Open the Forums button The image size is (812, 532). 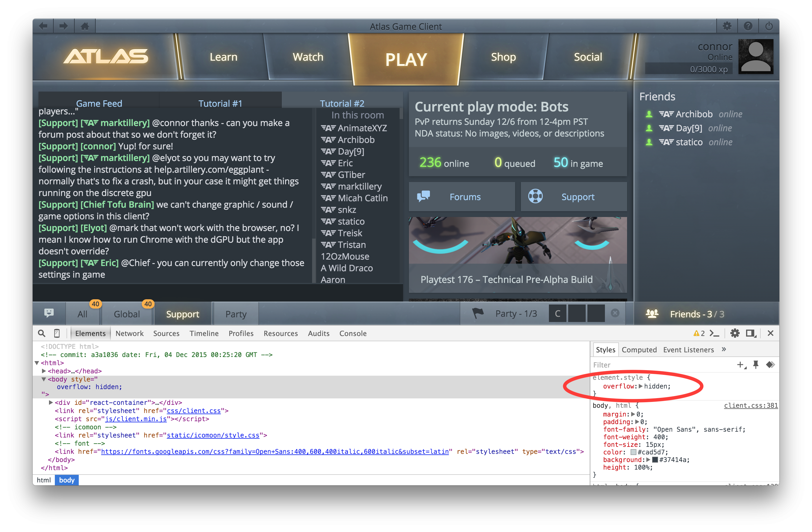tap(462, 197)
